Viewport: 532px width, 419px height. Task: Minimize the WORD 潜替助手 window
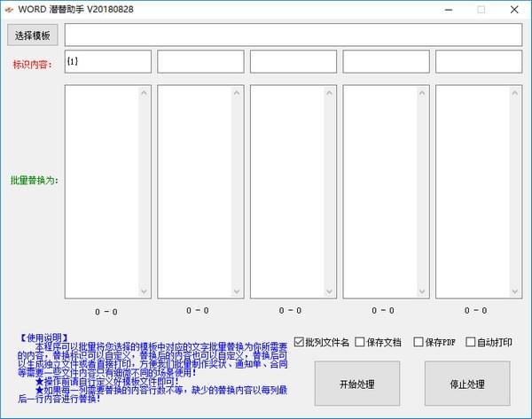pyautogui.click(x=449, y=10)
